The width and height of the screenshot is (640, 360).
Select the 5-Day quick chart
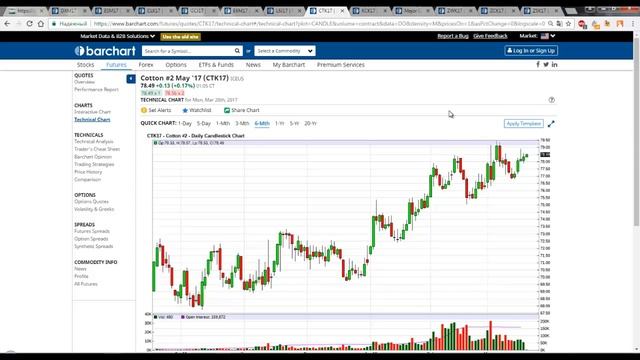tap(204, 123)
